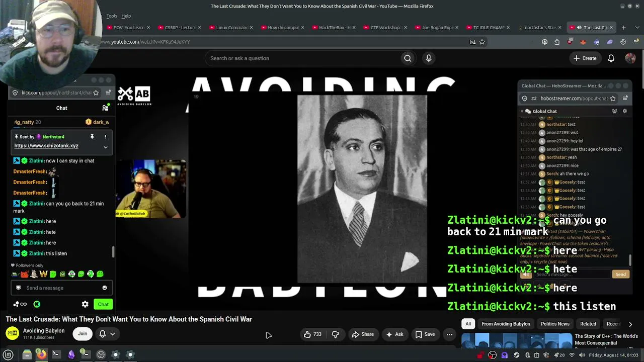The width and height of the screenshot is (644, 362).
Task: Show Kick chat user list icon
Action: click(105, 108)
